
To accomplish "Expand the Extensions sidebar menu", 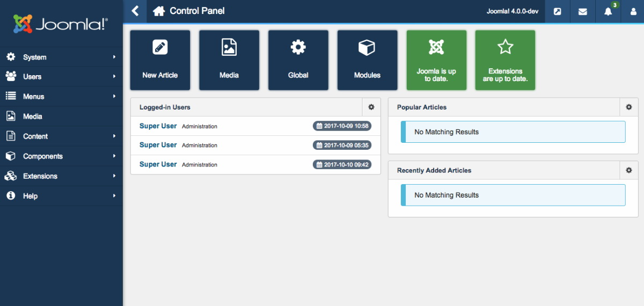I will click(61, 176).
